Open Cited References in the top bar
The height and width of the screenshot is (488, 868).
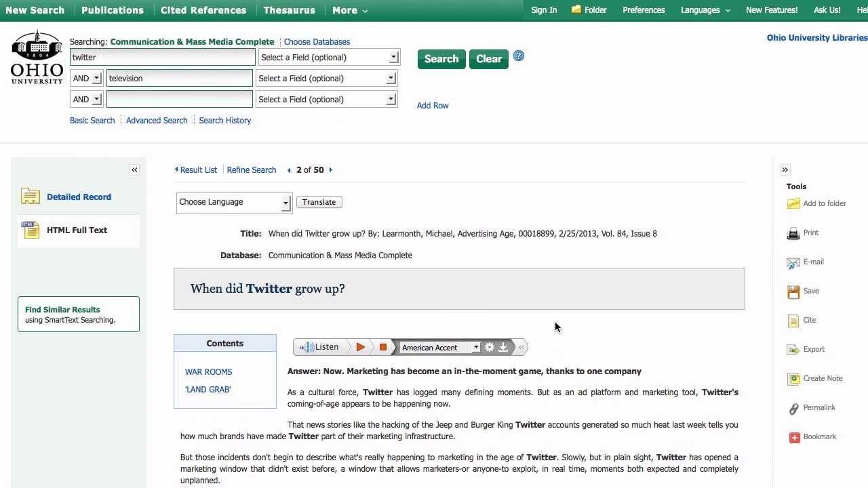pos(203,10)
